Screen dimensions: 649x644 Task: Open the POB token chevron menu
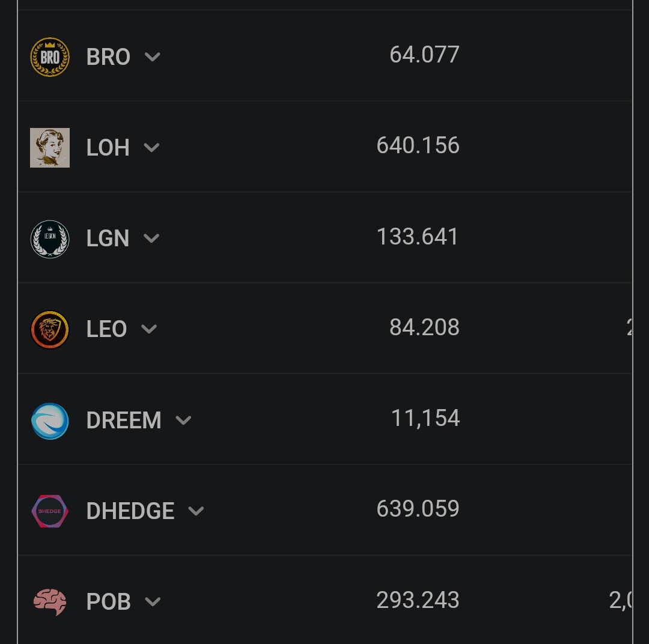click(x=153, y=602)
